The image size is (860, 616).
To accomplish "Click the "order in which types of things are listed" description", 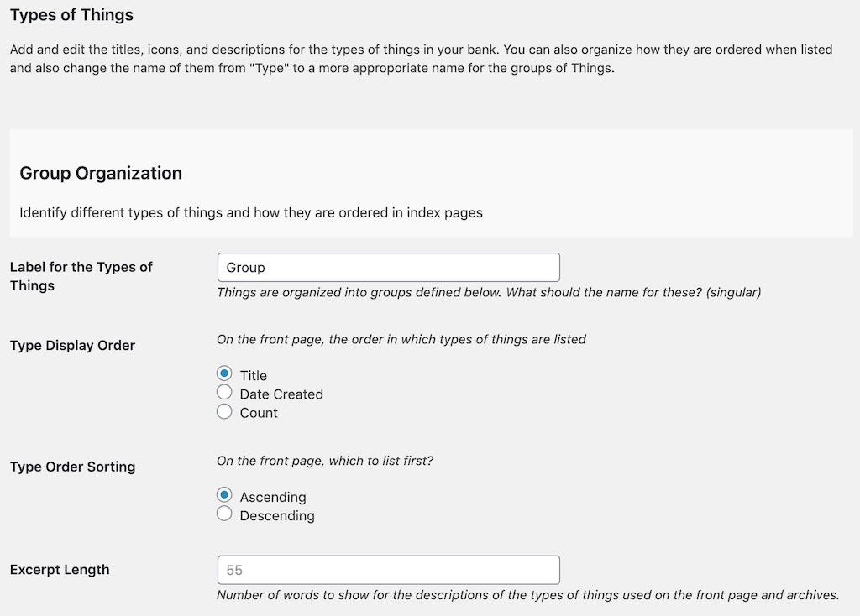I will pos(401,339).
